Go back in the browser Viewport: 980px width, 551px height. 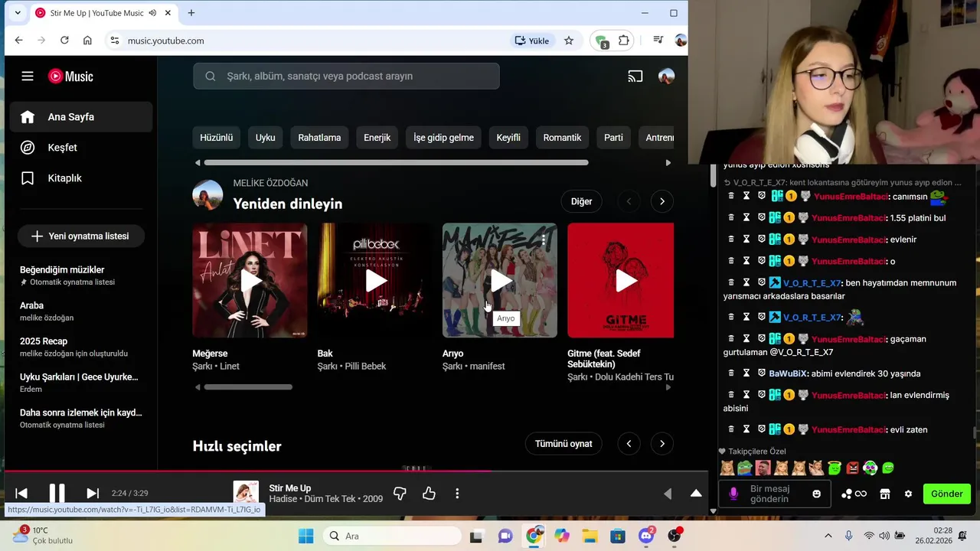click(18, 41)
